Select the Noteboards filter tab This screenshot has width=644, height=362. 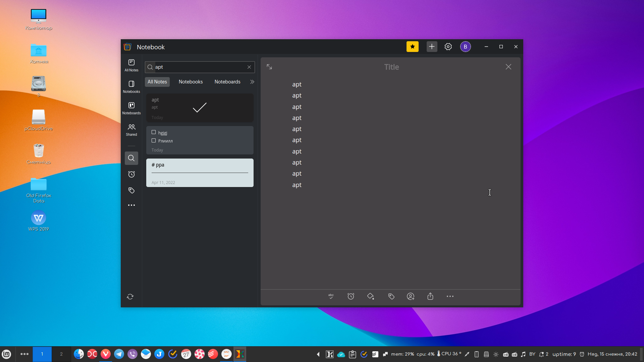tap(227, 82)
